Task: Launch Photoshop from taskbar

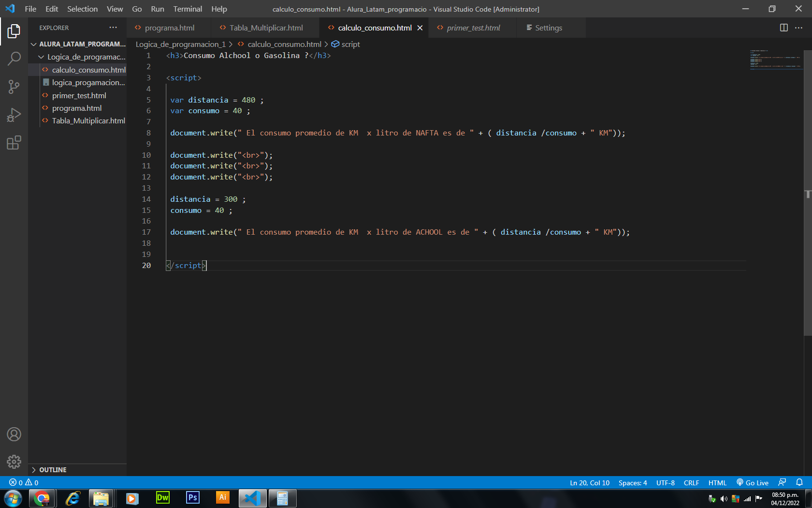Action: click(x=193, y=497)
